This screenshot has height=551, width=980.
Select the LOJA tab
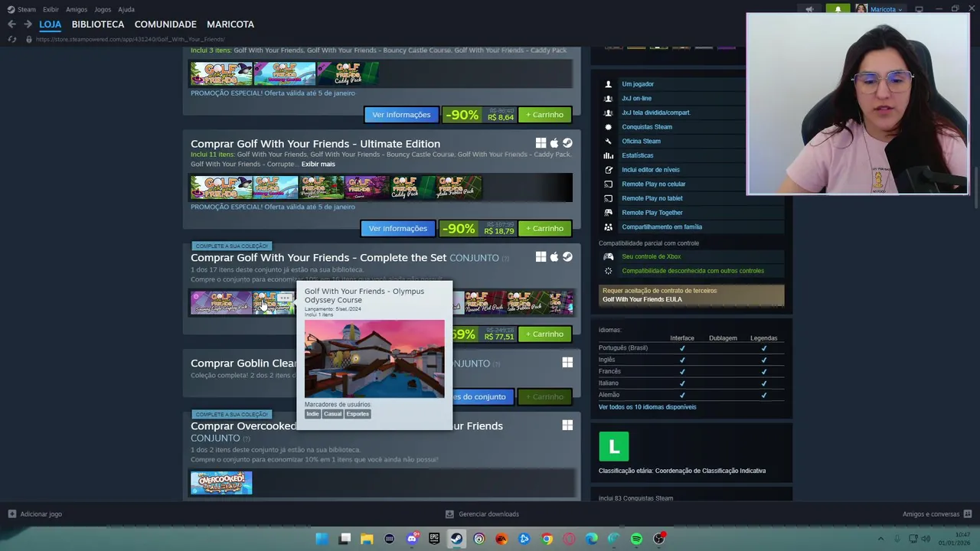50,24
